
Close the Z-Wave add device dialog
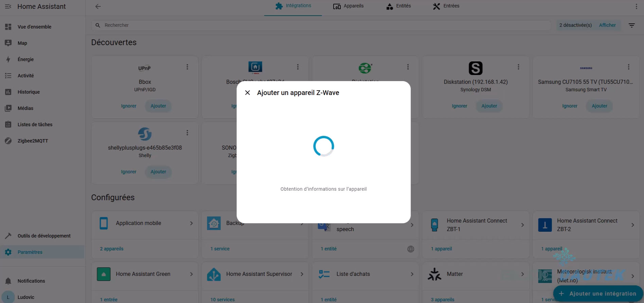(248, 93)
